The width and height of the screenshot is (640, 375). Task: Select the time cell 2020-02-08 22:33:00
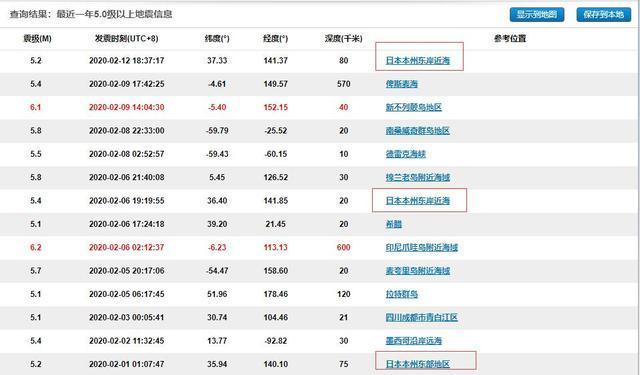[127, 131]
